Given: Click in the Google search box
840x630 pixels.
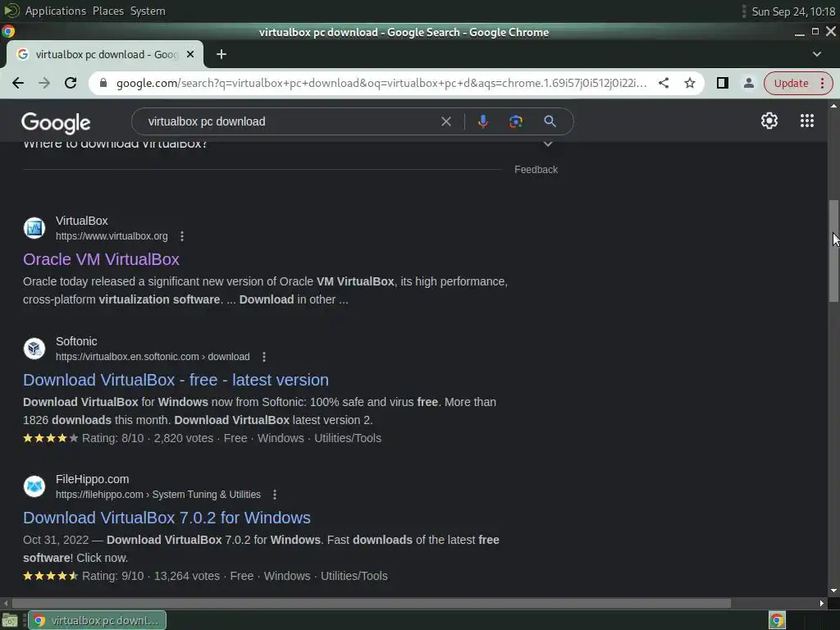Looking at the screenshot, I should click(290, 121).
